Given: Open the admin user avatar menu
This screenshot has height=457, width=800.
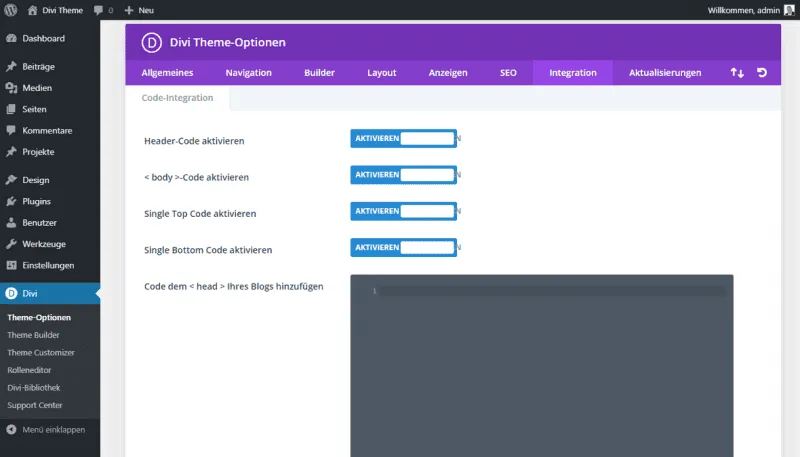Looking at the screenshot, I should [x=789, y=10].
